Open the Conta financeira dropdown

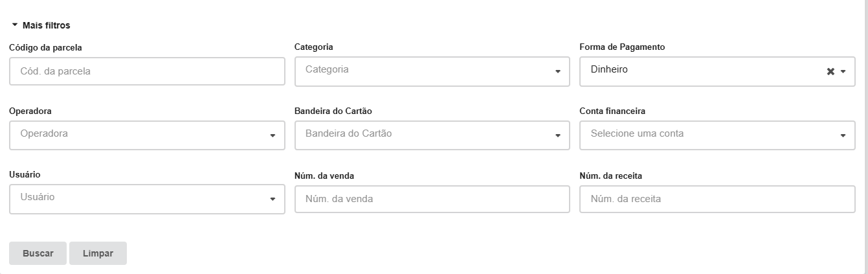tap(717, 135)
